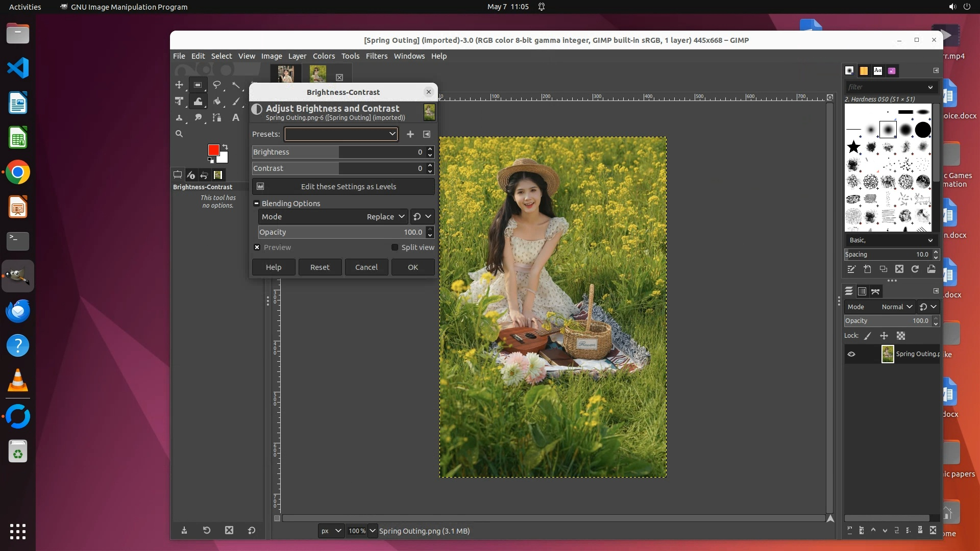Save current settings as named preset
980x551 pixels.
(410, 134)
